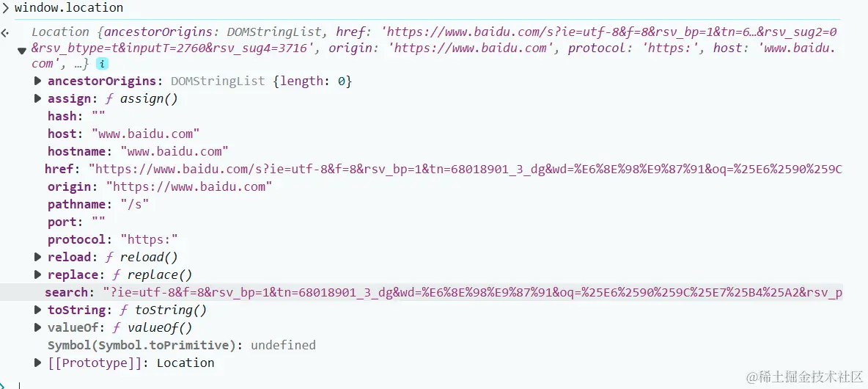Expand the reload function arrow
Image resolution: width=868 pixels, height=389 pixels.
[37, 257]
